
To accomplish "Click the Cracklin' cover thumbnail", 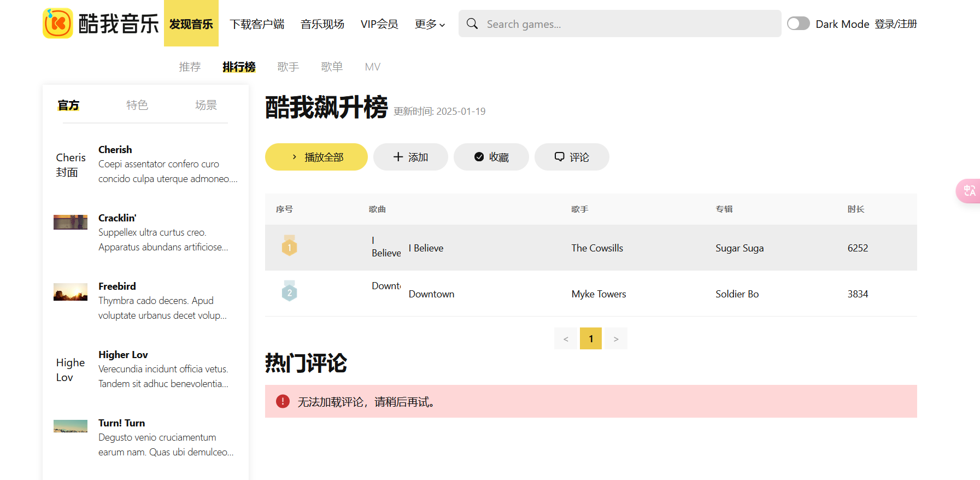I will pos(71,222).
